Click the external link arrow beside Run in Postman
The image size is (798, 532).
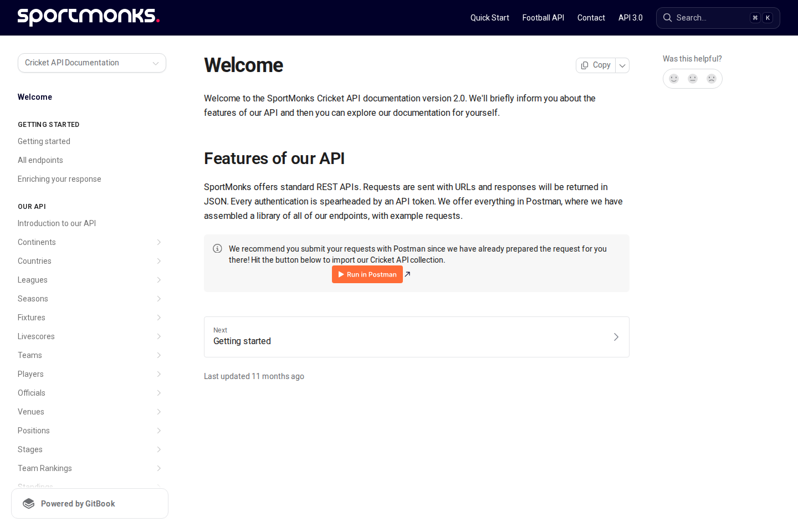point(407,274)
